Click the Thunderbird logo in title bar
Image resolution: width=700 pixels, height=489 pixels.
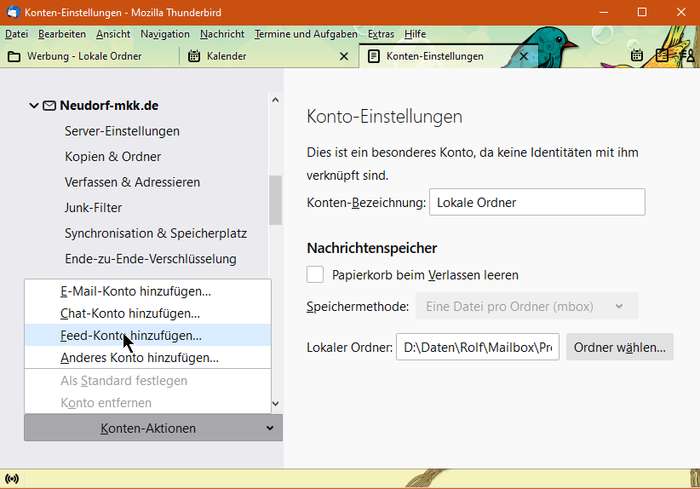12,12
